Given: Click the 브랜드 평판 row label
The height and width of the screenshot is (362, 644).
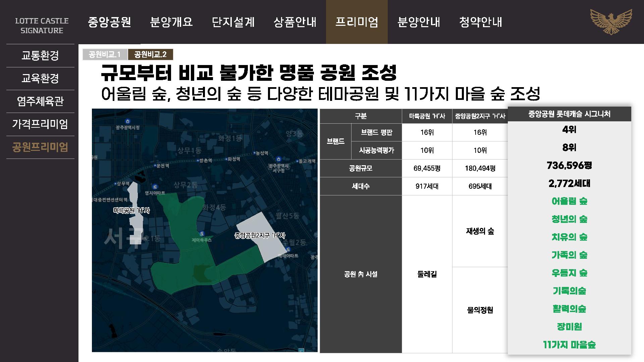Looking at the screenshot, I should pyautogui.click(x=377, y=132).
